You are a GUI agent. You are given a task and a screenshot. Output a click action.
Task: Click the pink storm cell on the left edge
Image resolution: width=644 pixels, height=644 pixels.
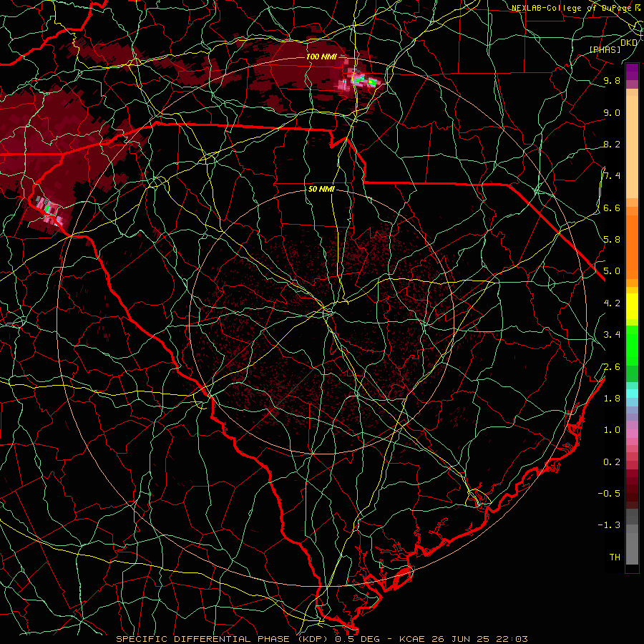coord(49,210)
